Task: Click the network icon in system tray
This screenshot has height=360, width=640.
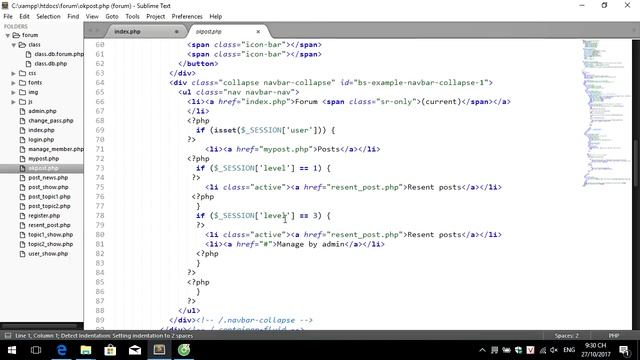Action: (x=542, y=350)
